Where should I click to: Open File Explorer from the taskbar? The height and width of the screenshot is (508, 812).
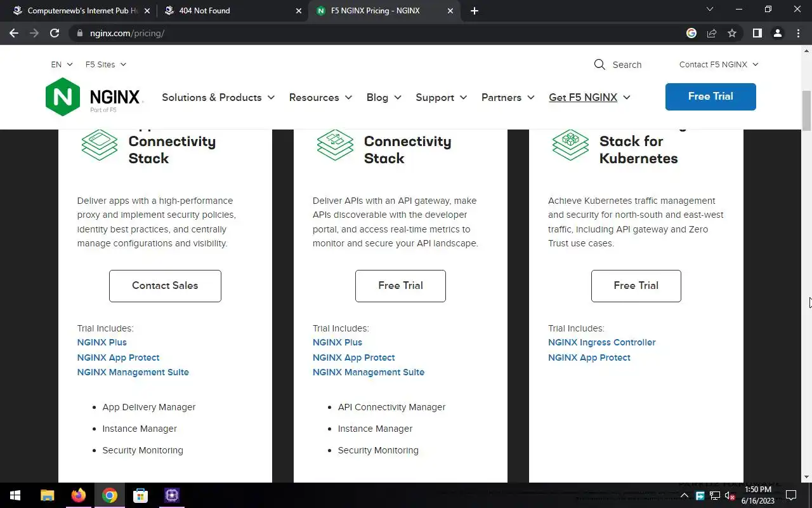click(x=48, y=495)
